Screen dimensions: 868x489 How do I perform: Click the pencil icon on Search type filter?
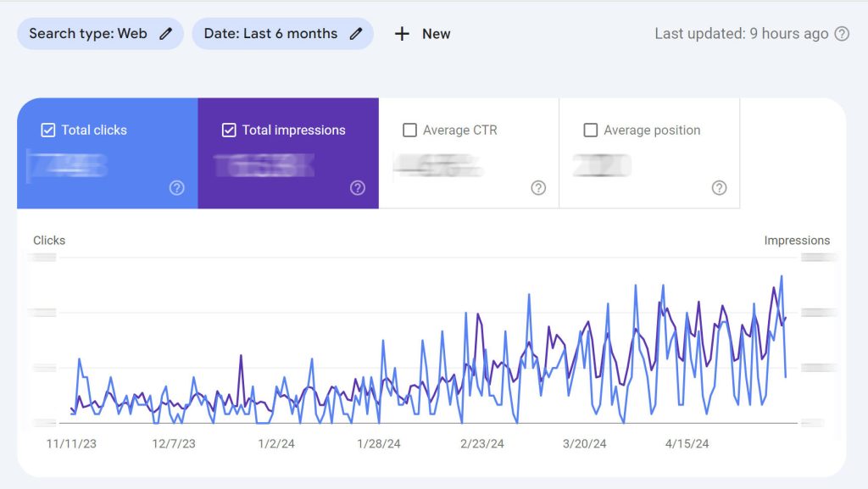click(164, 33)
